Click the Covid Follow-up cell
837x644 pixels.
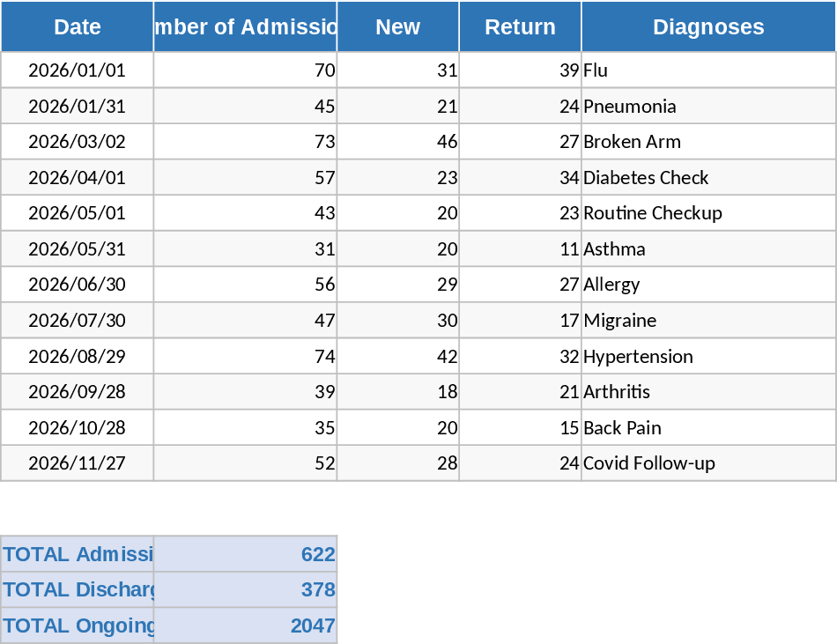[x=708, y=463]
